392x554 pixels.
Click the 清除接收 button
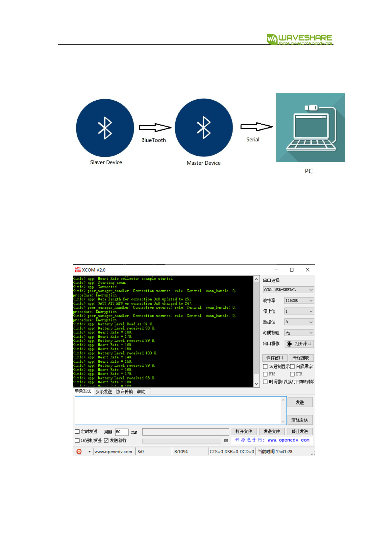click(x=301, y=358)
